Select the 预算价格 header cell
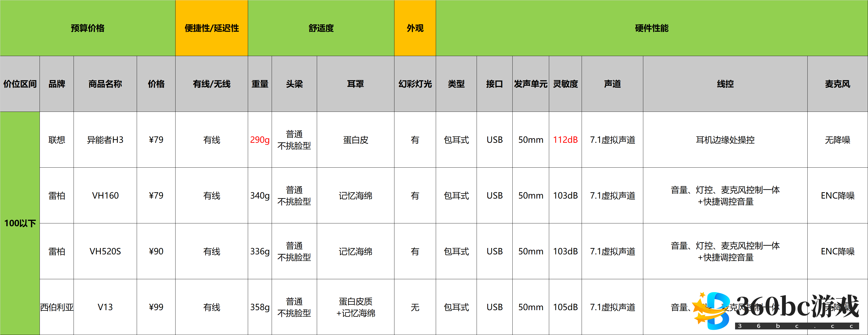The image size is (868, 335). tap(88, 28)
